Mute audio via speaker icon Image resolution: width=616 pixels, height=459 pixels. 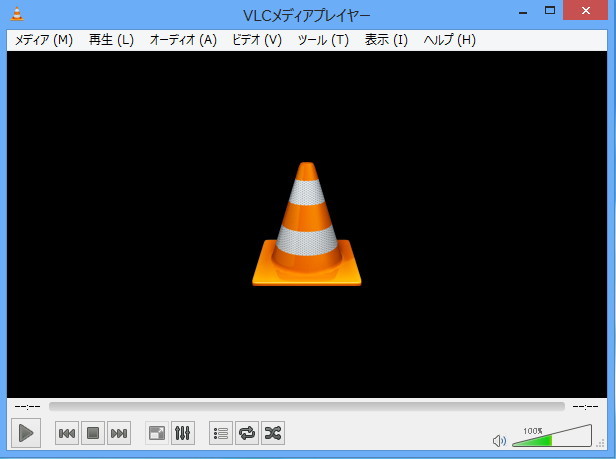[500, 440]
